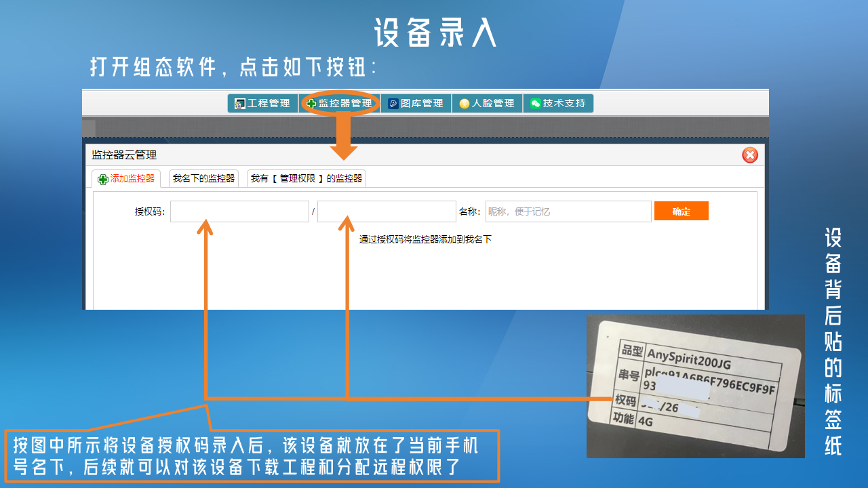
Task: Click the first 授权码 input box
Action: [239, 211]
